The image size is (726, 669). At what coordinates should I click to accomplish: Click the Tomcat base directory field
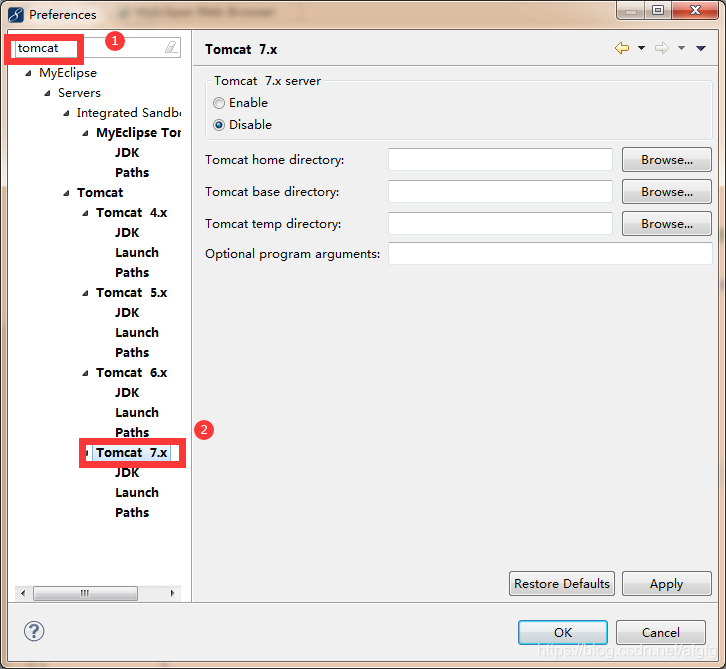tap(500, 192)
